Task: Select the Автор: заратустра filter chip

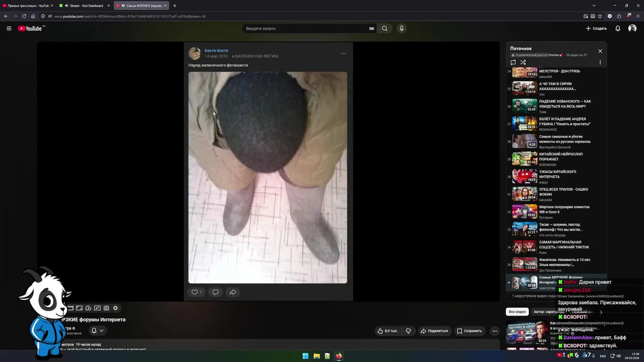Action: click(x=548, y=312)
